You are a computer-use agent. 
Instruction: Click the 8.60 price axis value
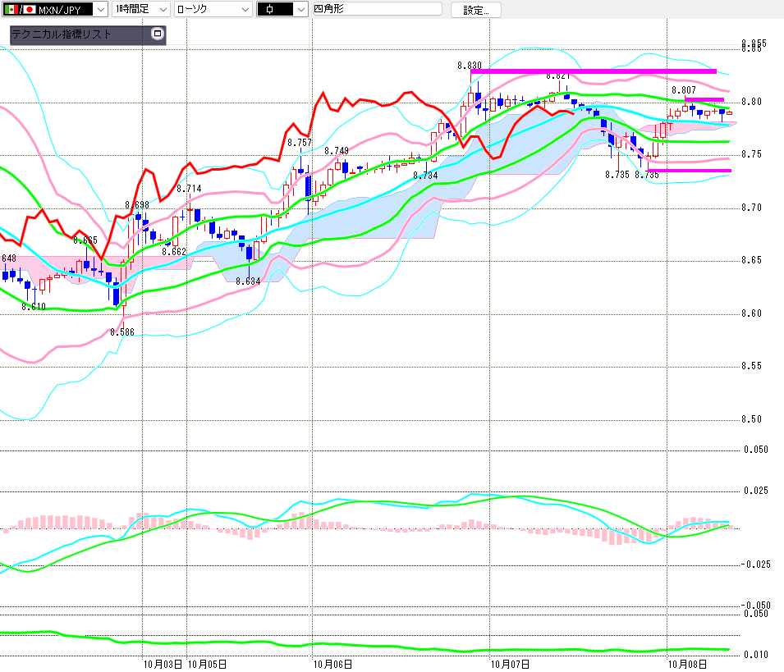point(751,313)
